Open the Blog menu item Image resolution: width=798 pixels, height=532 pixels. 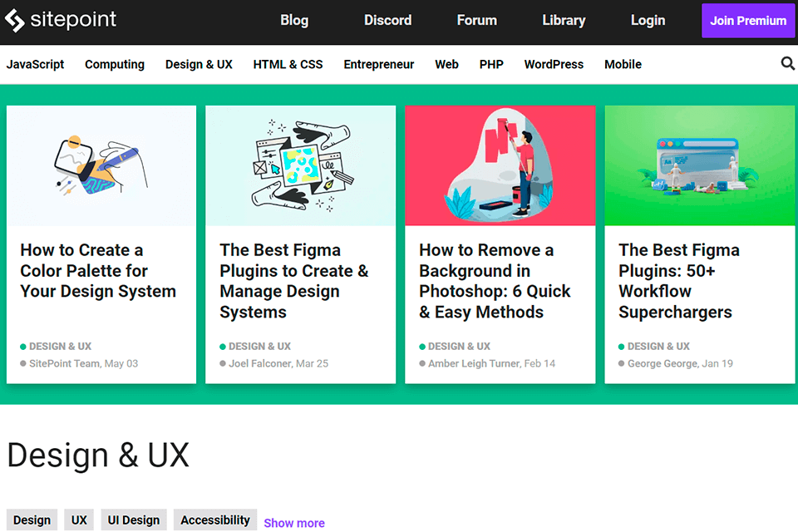[x=294, y=20]
